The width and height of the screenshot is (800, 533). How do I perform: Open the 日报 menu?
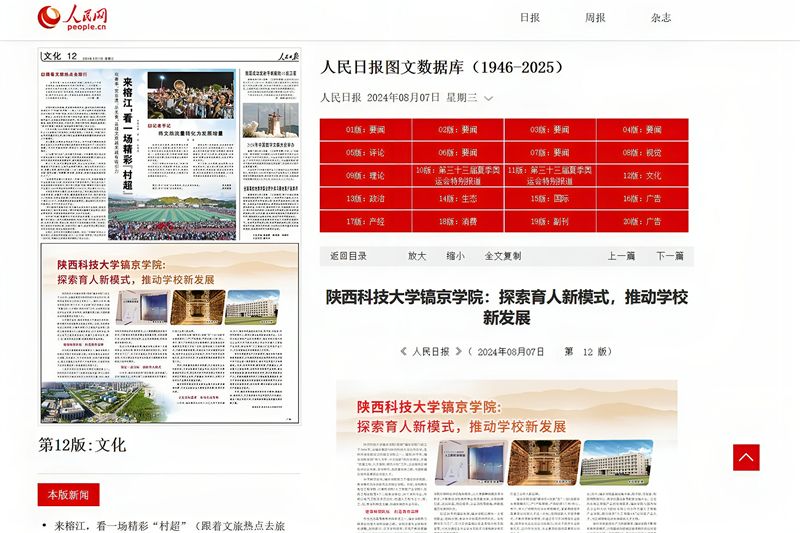coord(529,18)
